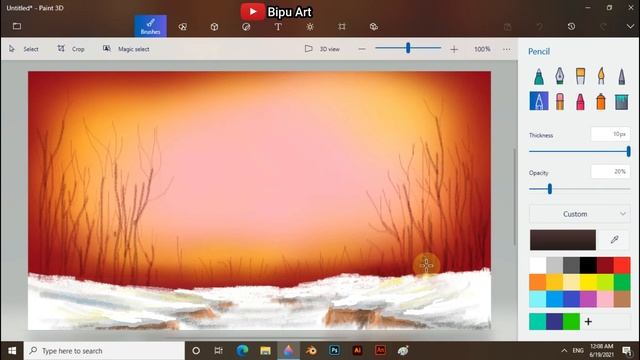The width and height of the screenshot is (640, 360).
Task: Open the more options ellipsis menu
Action: pos(507,49)
